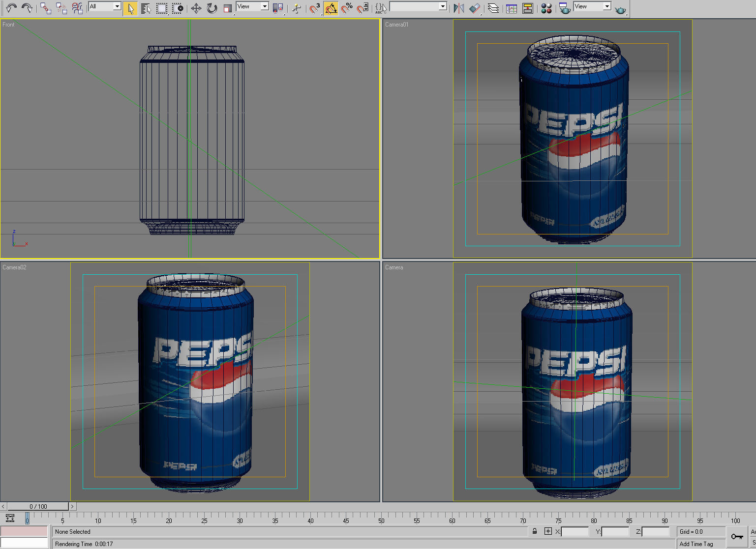Open the render type 'View' dropdown
This screenshot has height=549, width=756.
click(592, 6)
